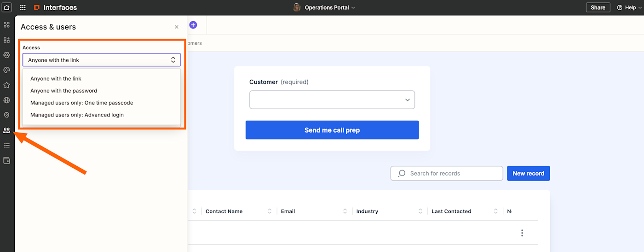Open Access & users people icon
This screenshot has width=644, height=252.
(6, 130)
